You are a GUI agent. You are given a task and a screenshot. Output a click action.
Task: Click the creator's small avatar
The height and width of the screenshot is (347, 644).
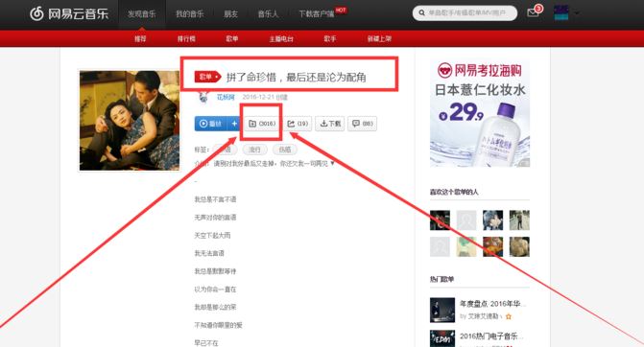point(203,97)
